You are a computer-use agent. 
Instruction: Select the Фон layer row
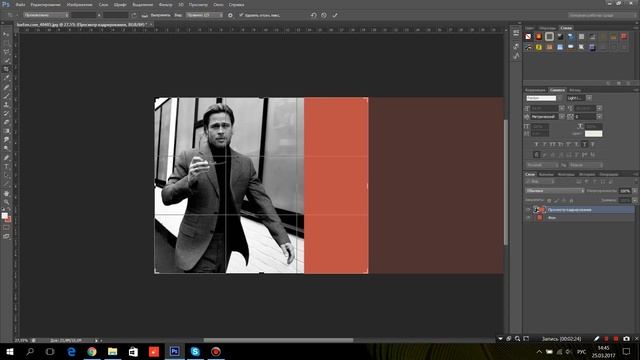pyautogui.click(x=580, y=218)
